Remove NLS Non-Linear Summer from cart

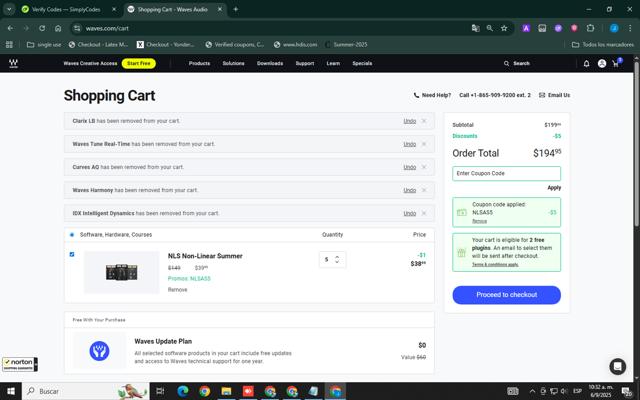coord(178,289)
